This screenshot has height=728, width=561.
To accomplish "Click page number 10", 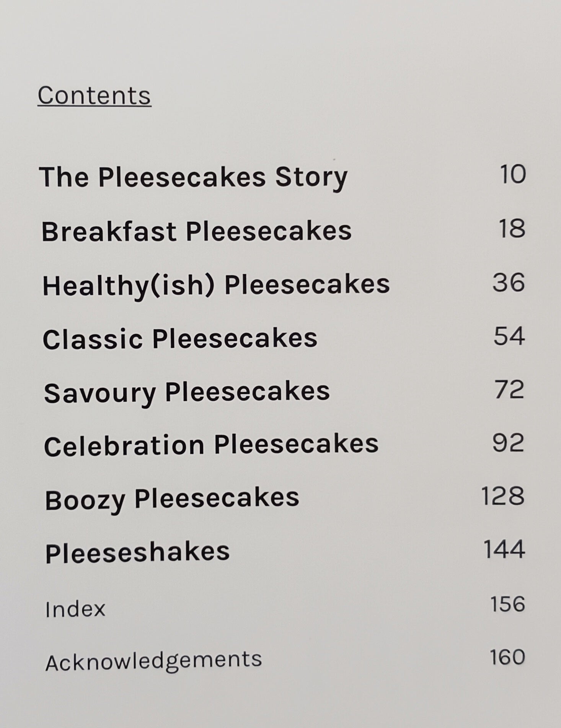I will coord(513,174).
